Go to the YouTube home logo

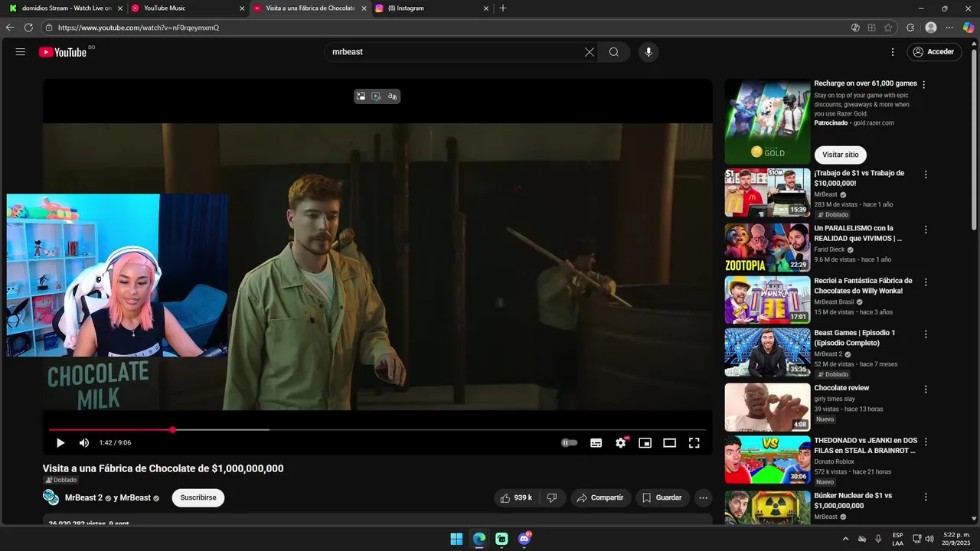pos(63,52)
